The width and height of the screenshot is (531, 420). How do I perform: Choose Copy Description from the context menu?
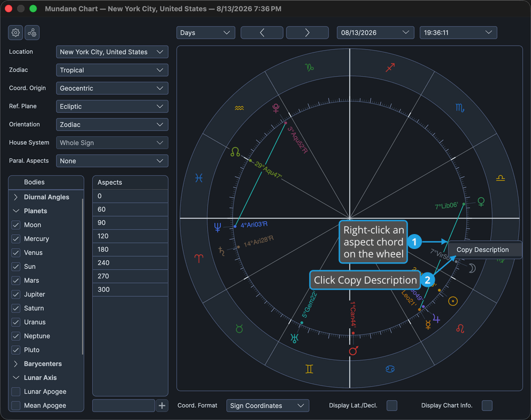[484, 250]
